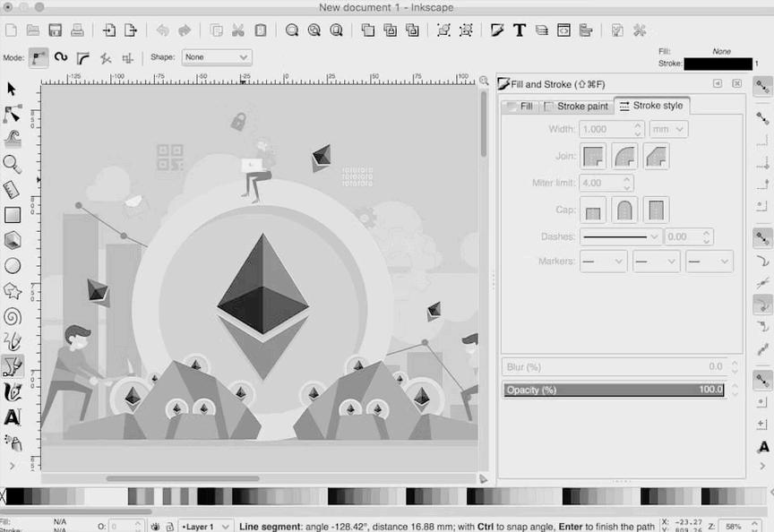The width and height of the screenshot is (774, 532).
Task: Open the Dashes pattern dropdown
Action: point(621,236)
